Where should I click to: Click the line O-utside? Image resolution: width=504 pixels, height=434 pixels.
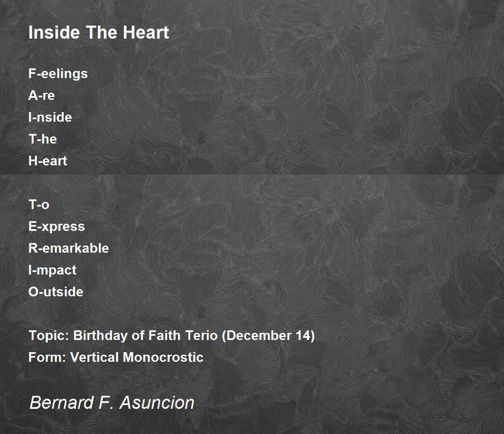pyautogui.click(x=56, y=292)
